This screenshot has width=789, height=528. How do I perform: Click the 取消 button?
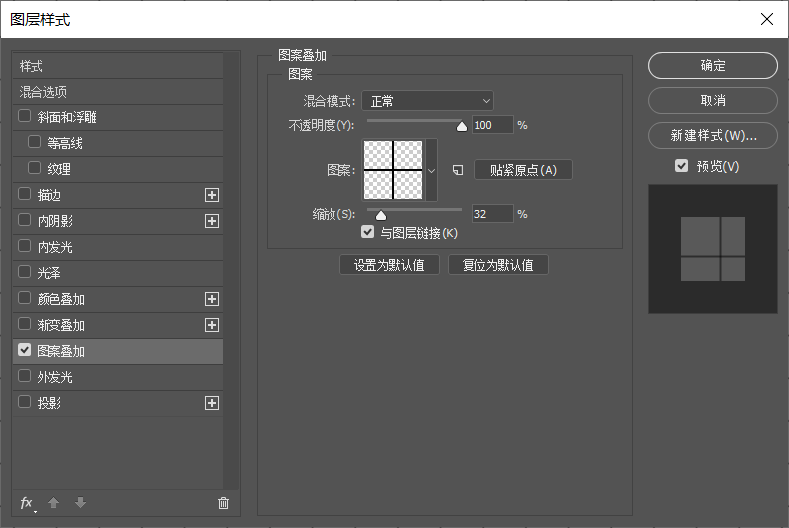point(713,101)
